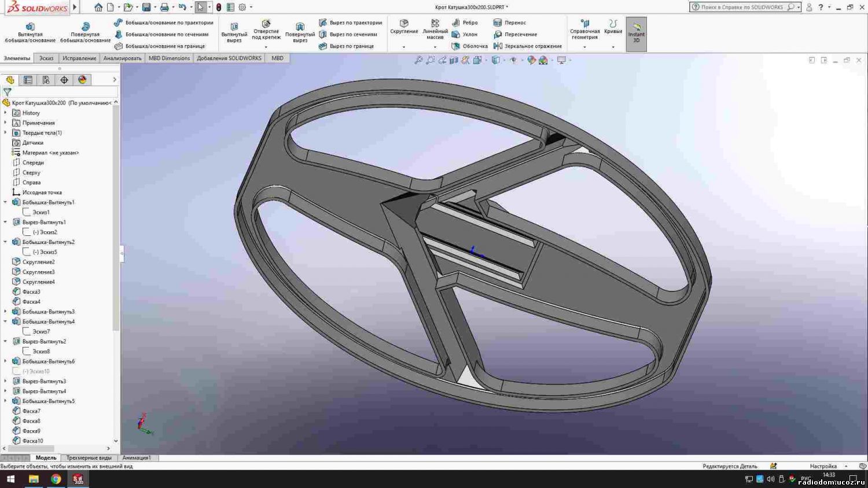
Task: Click Зеркальное отражение mirror tool
Action: [x=528, y=46]
